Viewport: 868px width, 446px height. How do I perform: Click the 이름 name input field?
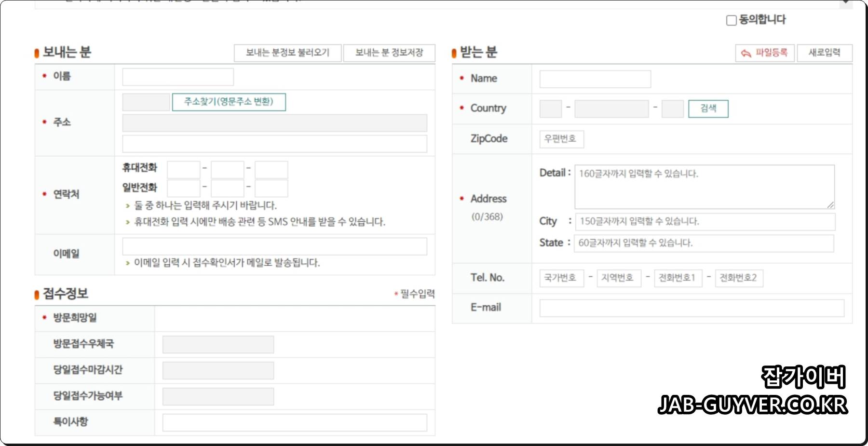[x=177, y=76]
